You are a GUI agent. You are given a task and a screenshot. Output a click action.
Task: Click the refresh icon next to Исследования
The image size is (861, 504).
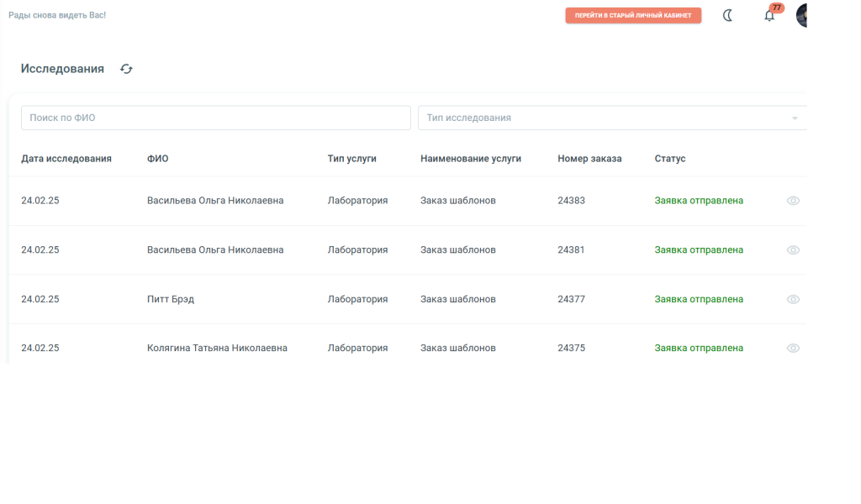pyautogui.click(x=126, y=69)
